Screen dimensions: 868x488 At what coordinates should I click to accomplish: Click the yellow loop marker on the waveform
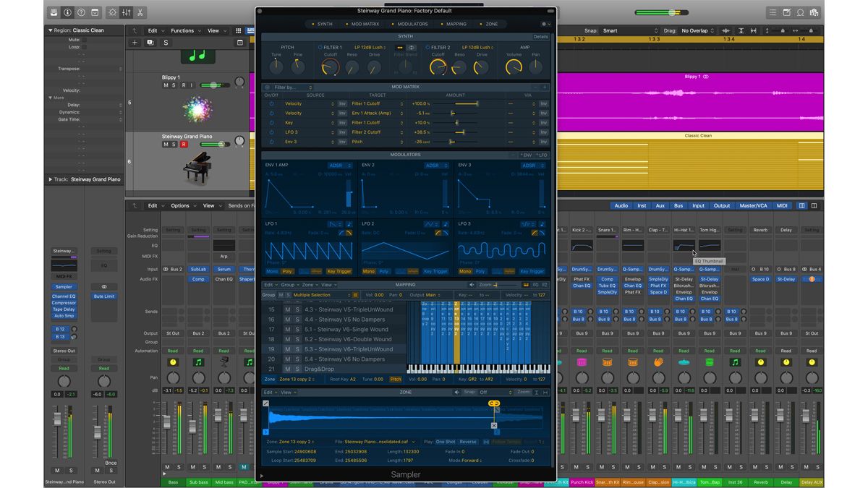[494, 403]
